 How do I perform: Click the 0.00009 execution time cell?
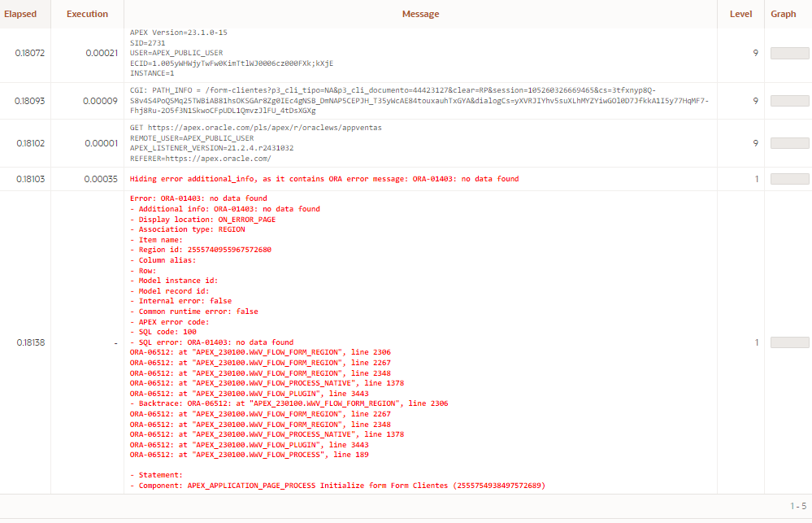pyautogui.click(x=102, y=101)
